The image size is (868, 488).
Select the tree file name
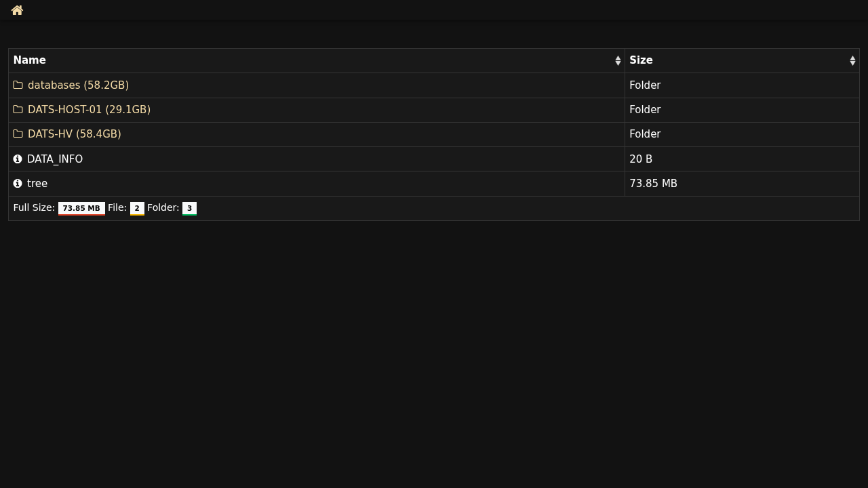pos(37,184)
